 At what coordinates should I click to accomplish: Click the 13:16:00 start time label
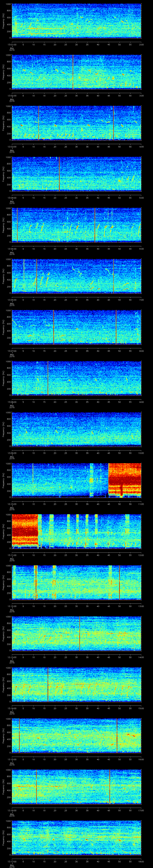12,810
